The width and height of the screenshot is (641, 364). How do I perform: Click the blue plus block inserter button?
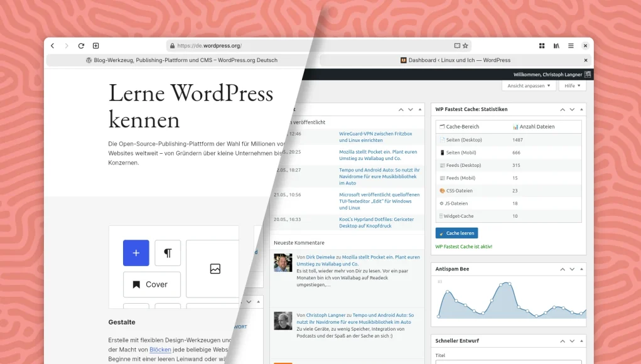click(136, 253)
